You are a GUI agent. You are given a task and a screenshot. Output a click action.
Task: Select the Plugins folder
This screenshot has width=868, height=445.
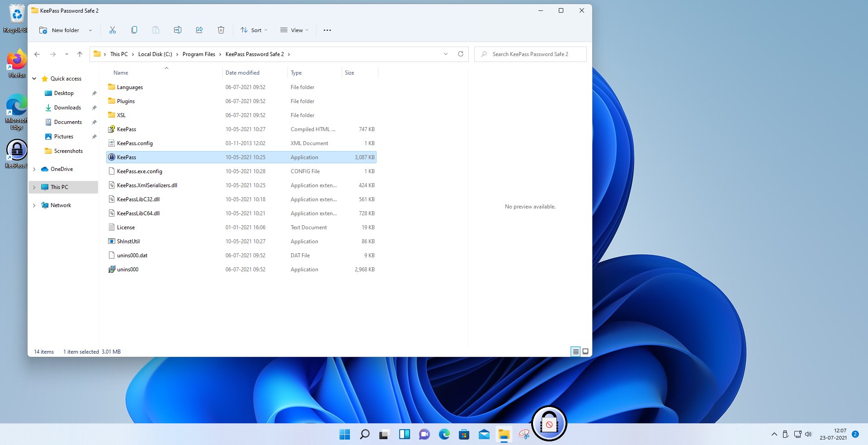point(241,101)
